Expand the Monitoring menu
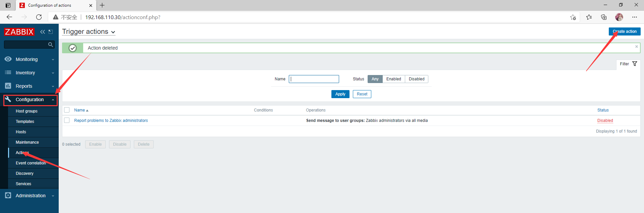 53,60
